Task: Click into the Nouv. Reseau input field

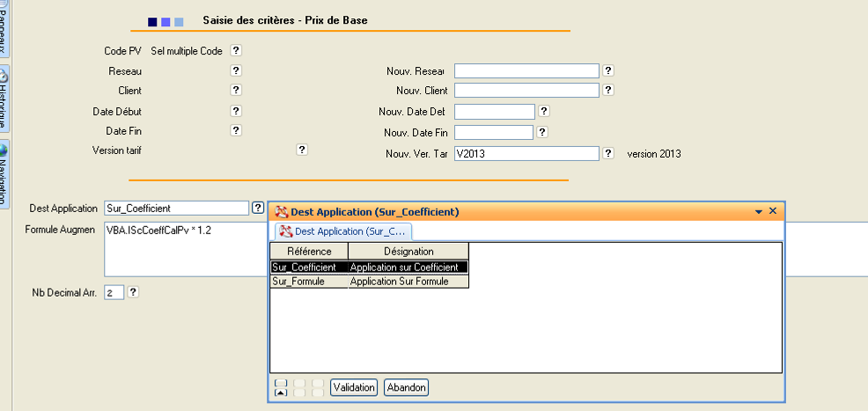Action: pos(526,70)
